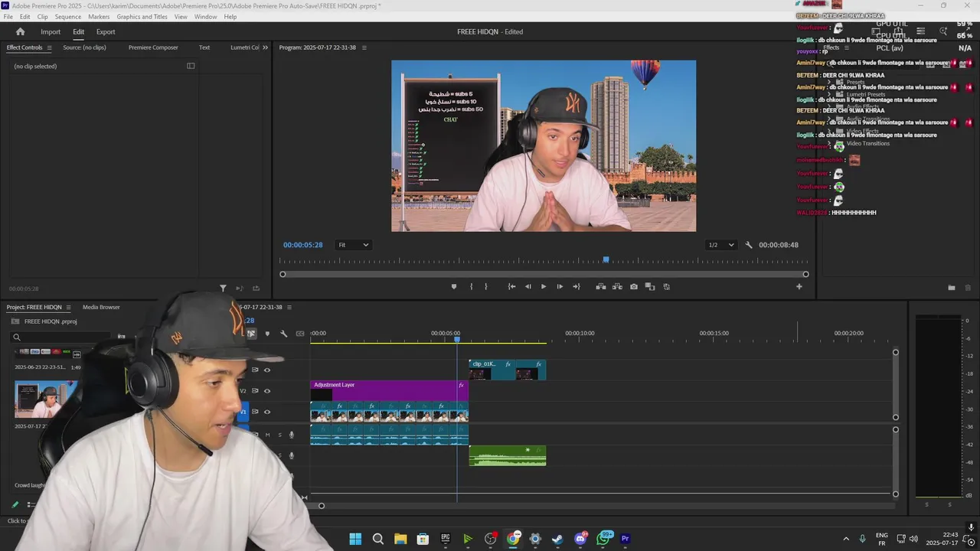
Task: Go to In point button
Action: pos(511,286)
